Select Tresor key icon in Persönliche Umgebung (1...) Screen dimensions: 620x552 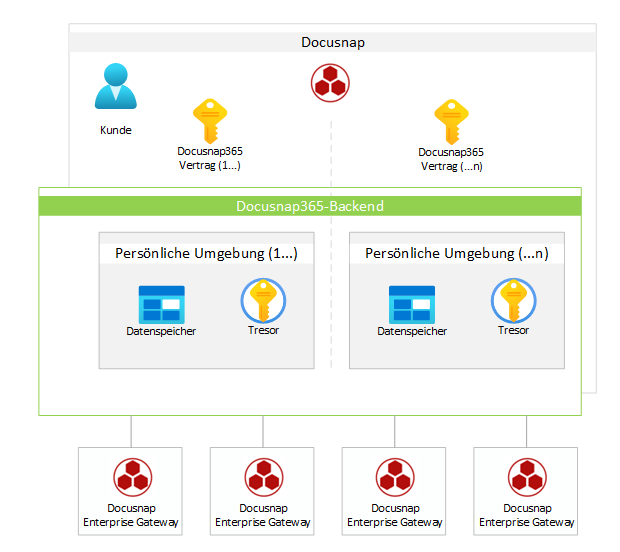[x=263, y=300]
